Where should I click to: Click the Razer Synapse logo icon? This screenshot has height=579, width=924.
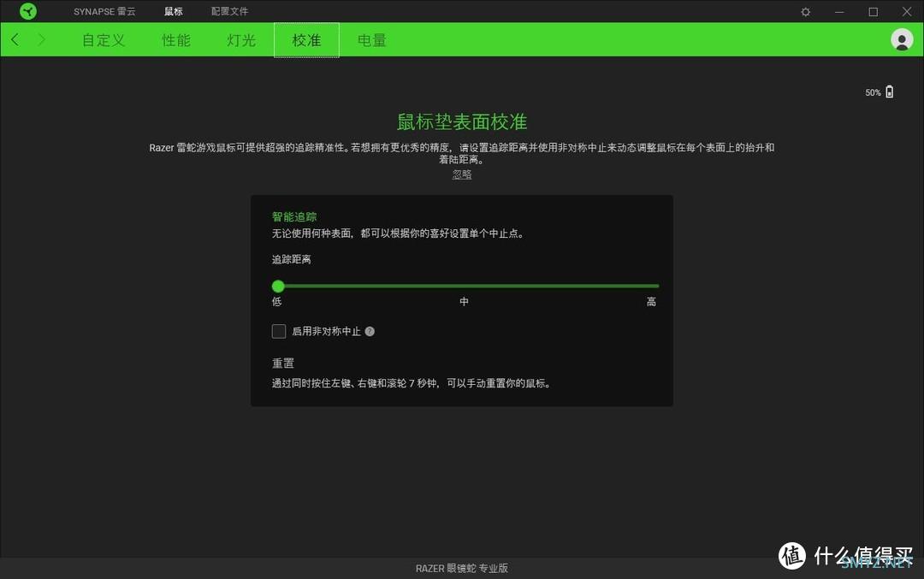coord(27,11)
